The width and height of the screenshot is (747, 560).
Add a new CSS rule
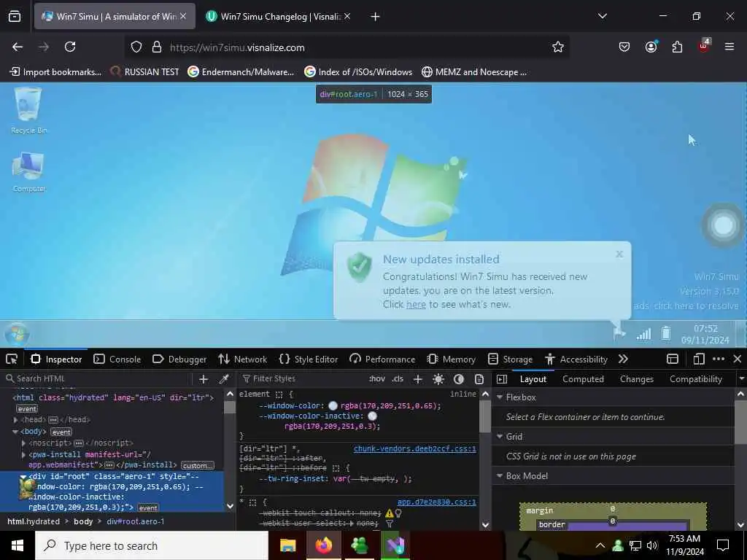click(418, 379)
